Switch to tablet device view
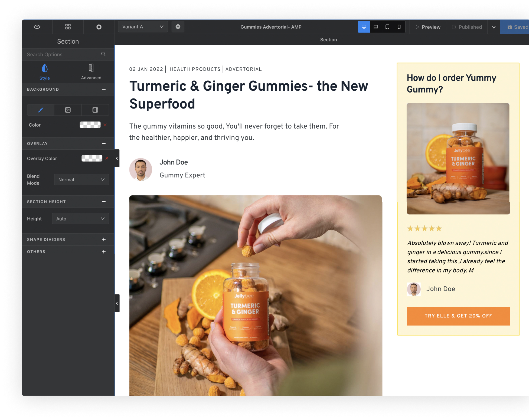 coord(387,27)
